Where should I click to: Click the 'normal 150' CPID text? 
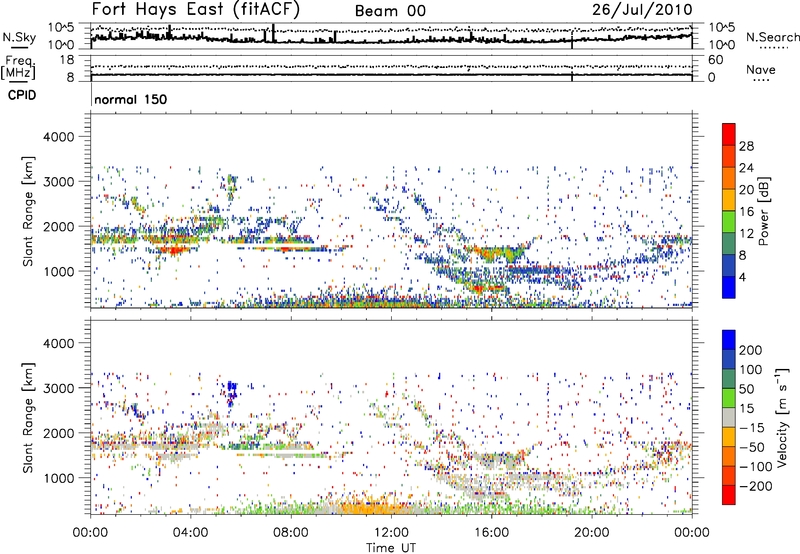[x=131, y=99]
